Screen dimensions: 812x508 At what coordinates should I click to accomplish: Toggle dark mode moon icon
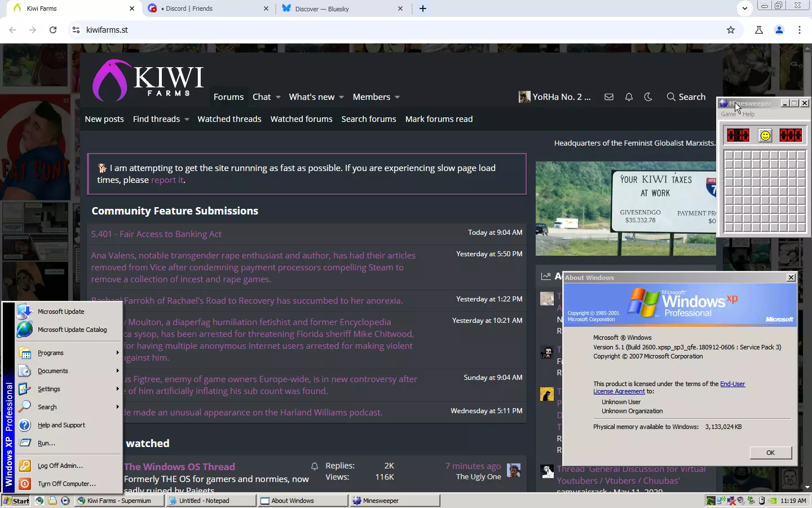coord(648,97)
